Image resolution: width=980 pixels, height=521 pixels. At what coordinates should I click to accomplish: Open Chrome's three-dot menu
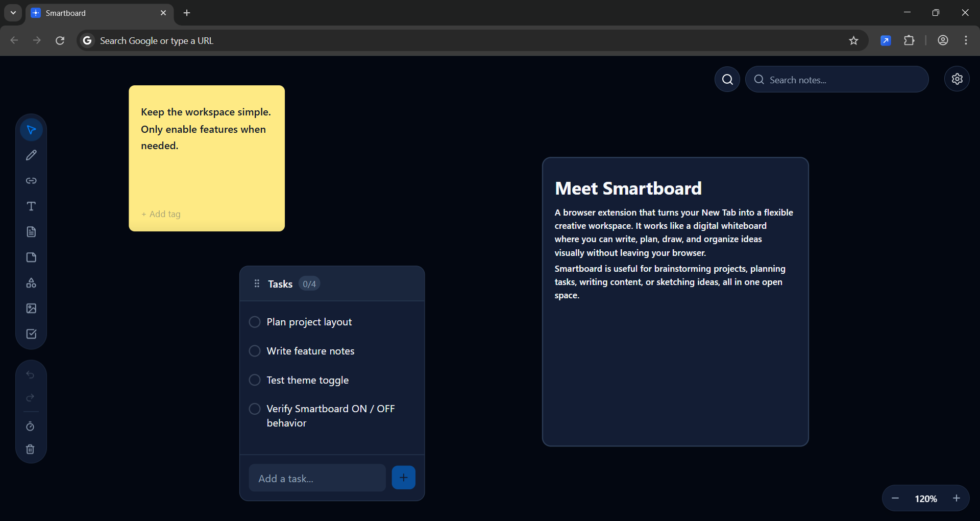966,40
